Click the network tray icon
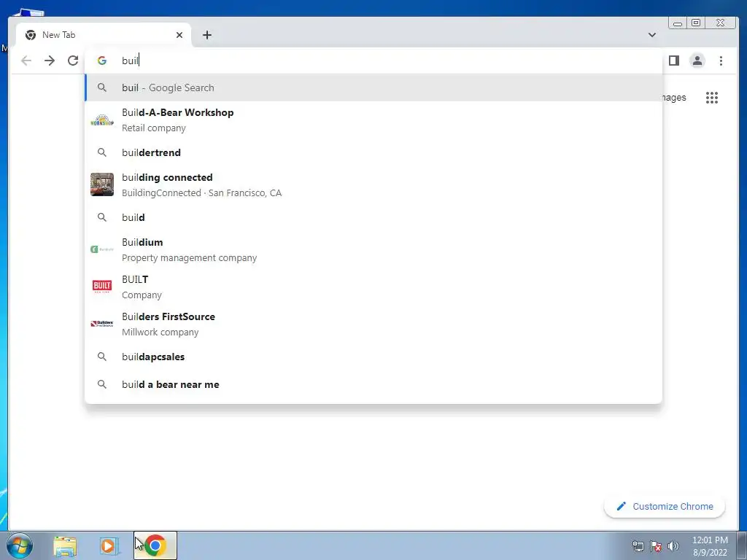The width and height of the screenshot is (747, 560). click(x=638, y=546)
